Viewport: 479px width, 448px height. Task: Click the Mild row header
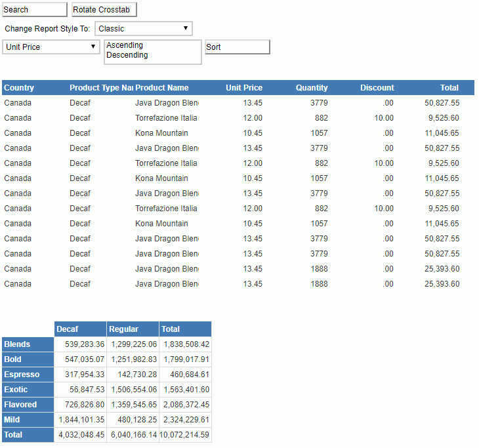point(28,420)
